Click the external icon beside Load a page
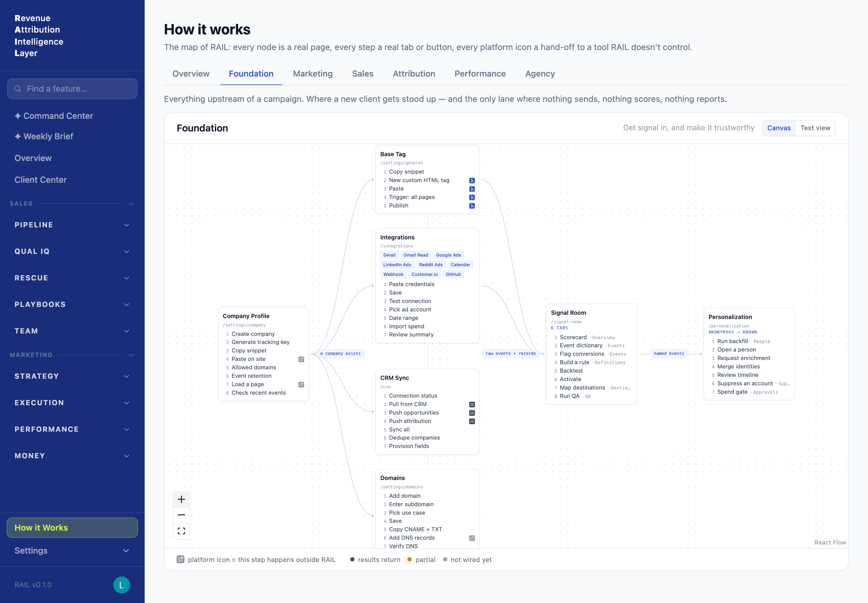The width and height of the screenshot is (868, 603). (301, 385)
